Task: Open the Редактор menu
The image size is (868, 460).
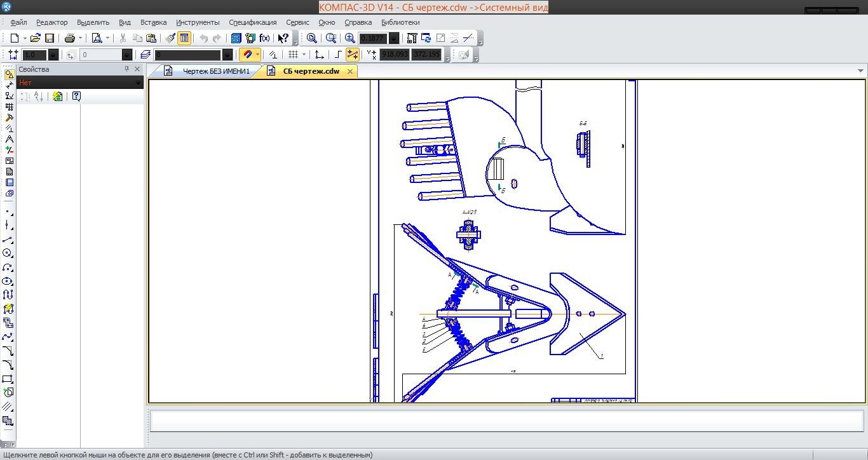Action: 51,22
